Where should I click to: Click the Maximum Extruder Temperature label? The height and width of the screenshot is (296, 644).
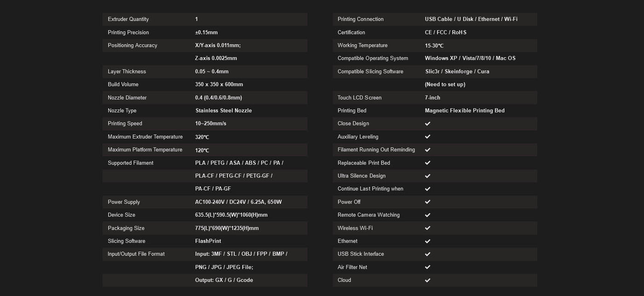click(145, 137)
